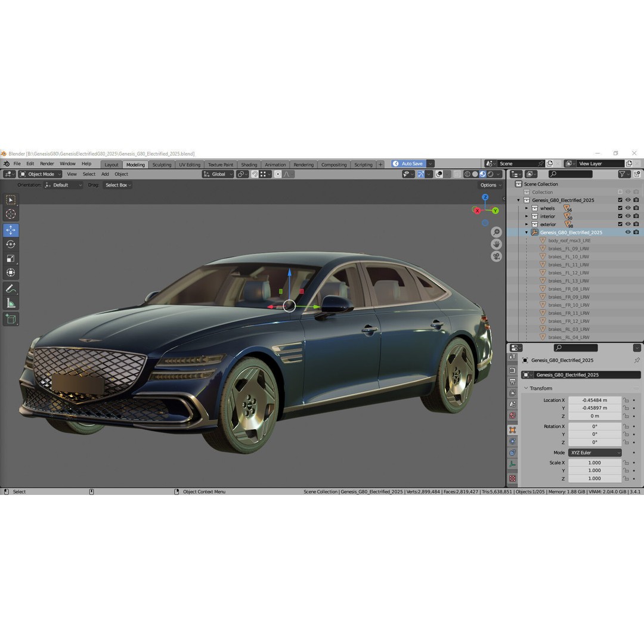This screenshot has height=644, width=644.
Task: Open the viewport Select menu
Action: point(89,174)
